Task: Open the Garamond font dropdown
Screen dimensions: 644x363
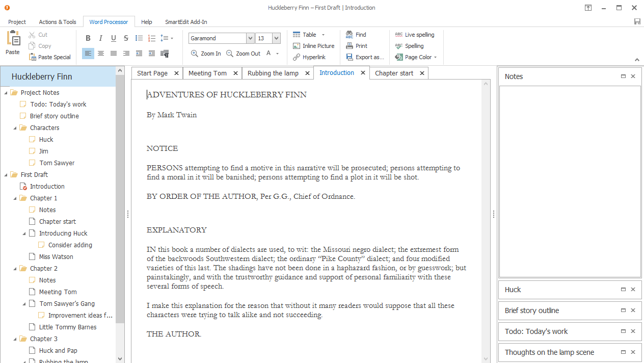Action: [250, 38]
